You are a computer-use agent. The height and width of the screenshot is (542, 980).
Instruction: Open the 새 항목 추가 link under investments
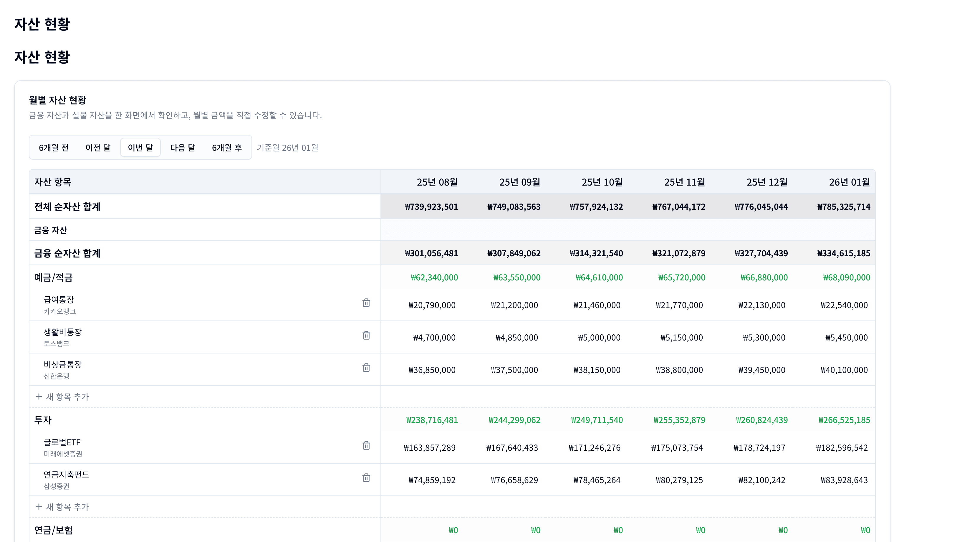pyautogui.click(x=67, y=507)
